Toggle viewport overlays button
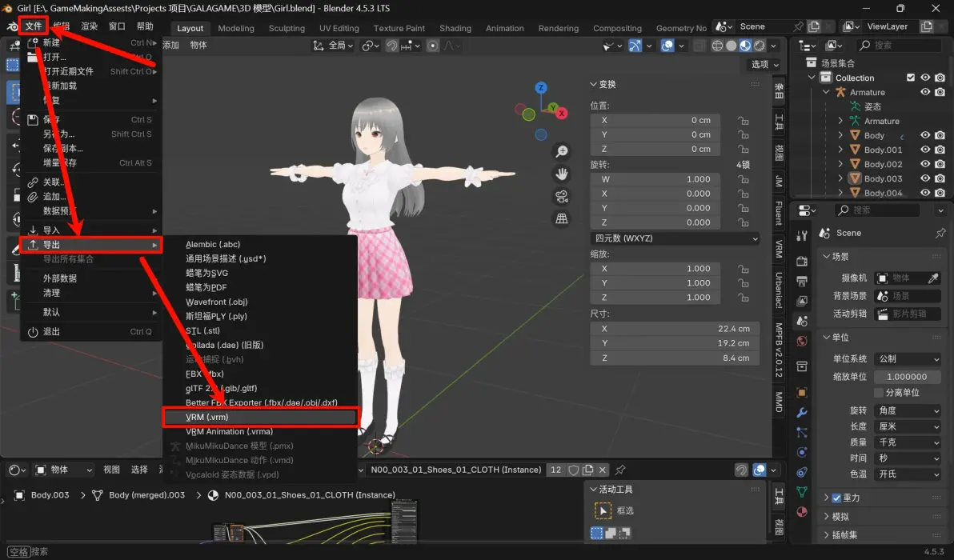The image size is (954, 560). coord(667,46)
